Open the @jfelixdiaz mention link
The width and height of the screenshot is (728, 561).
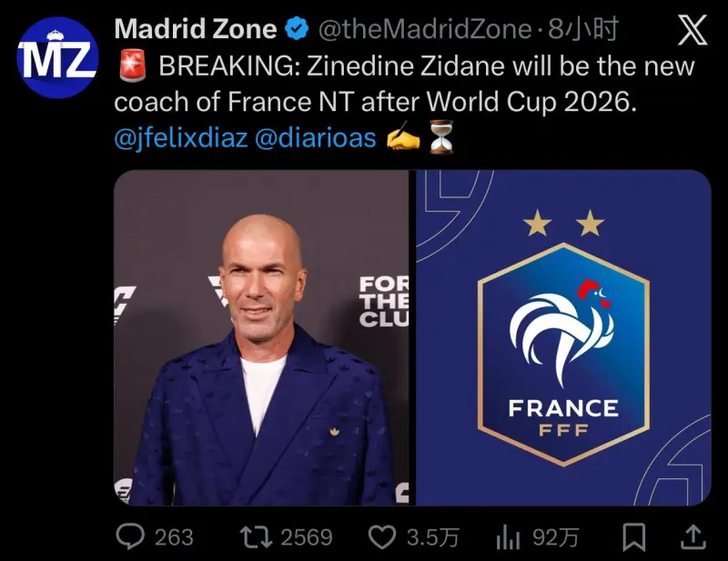(x=181, y=136)
